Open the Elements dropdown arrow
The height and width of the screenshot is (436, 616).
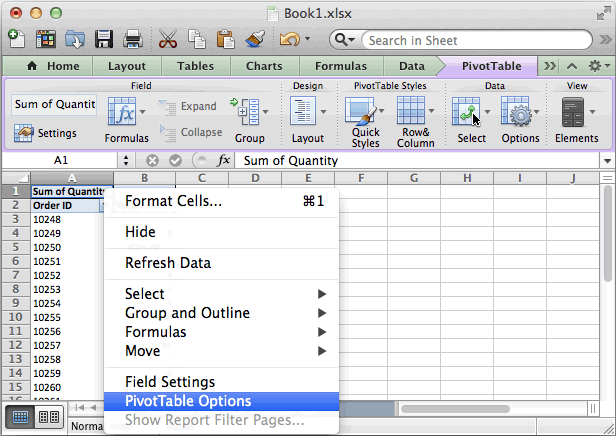[x=592, y=112]
